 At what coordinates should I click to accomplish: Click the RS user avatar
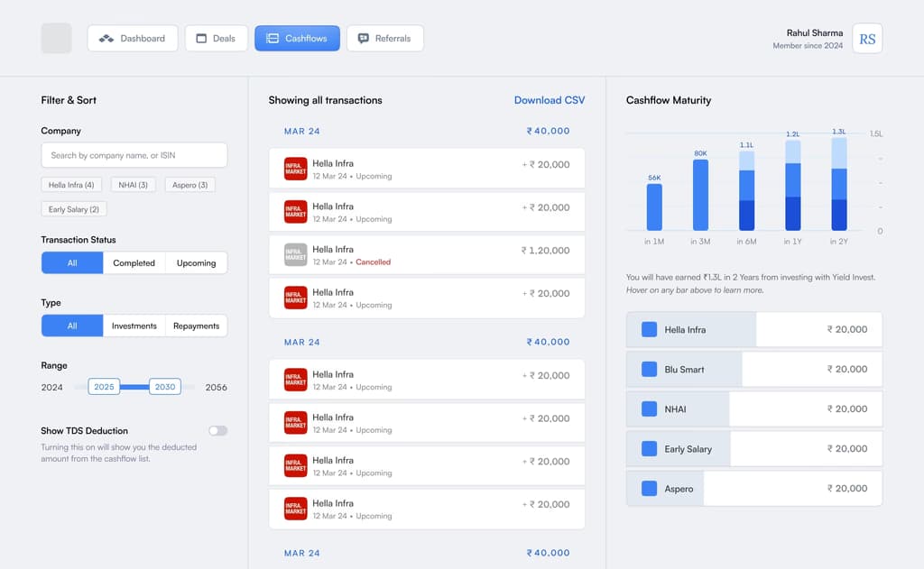click(x=867, y=39)
